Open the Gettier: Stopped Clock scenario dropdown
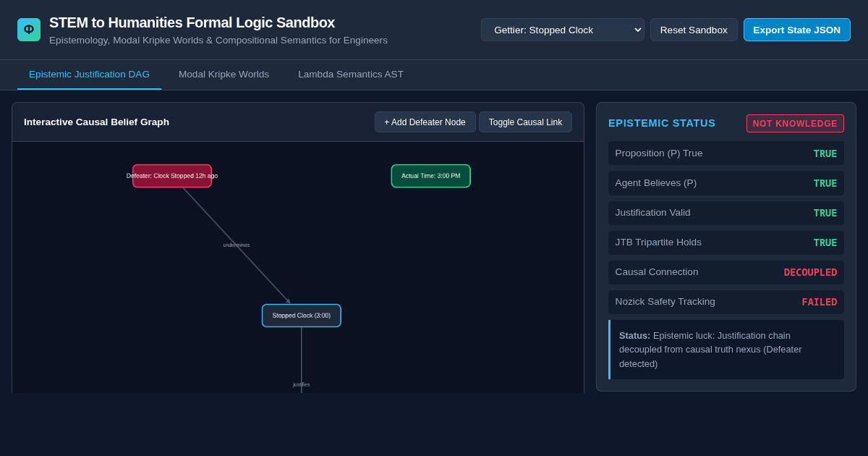 click(563, 30)
